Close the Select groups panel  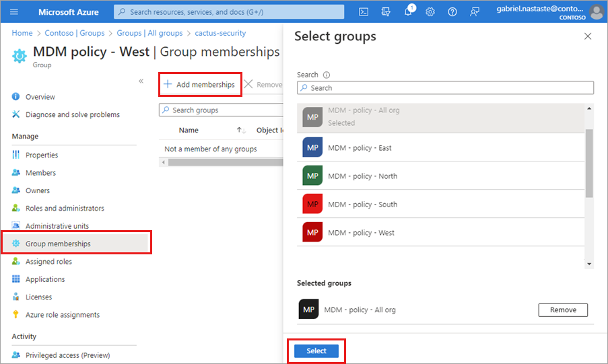(x=588, y=36)
